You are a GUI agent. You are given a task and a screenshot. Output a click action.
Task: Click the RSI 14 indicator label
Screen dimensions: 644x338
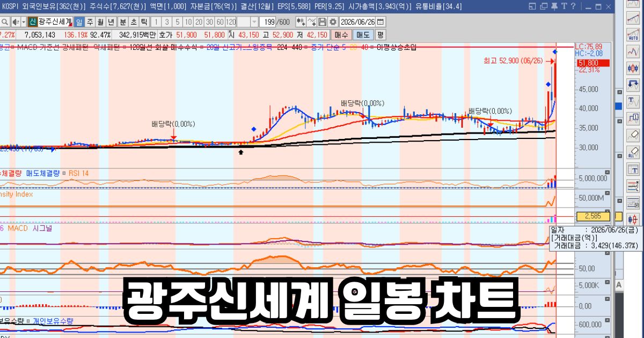pos(78,173)
